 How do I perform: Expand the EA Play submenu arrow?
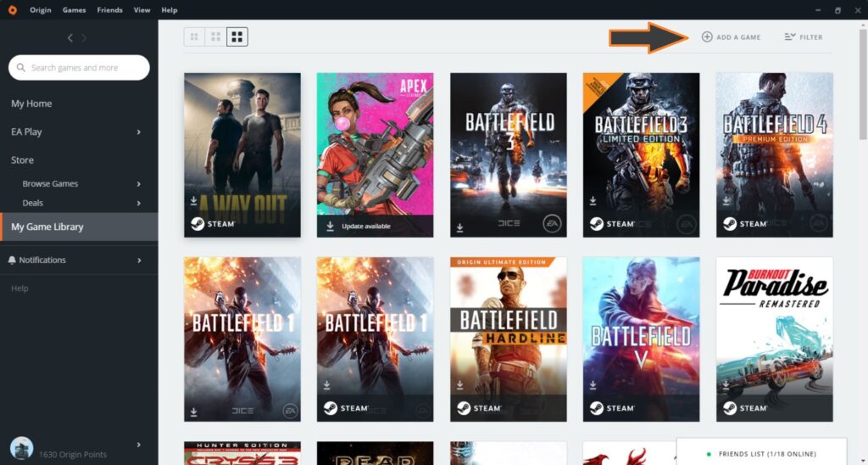tap(139, 132)
